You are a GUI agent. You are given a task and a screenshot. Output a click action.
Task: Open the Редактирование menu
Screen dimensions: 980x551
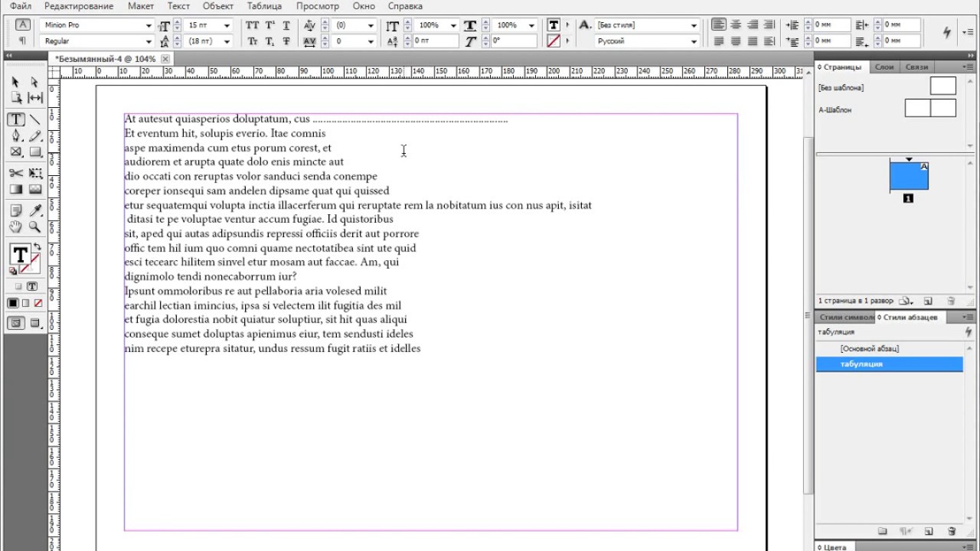click(x=79, y=6)
